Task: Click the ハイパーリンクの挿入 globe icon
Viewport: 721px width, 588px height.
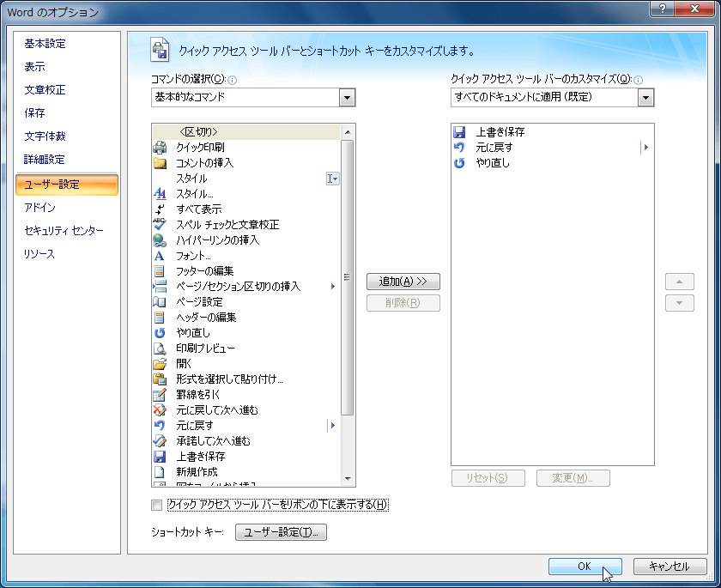Action: click(x=160, y=240)
